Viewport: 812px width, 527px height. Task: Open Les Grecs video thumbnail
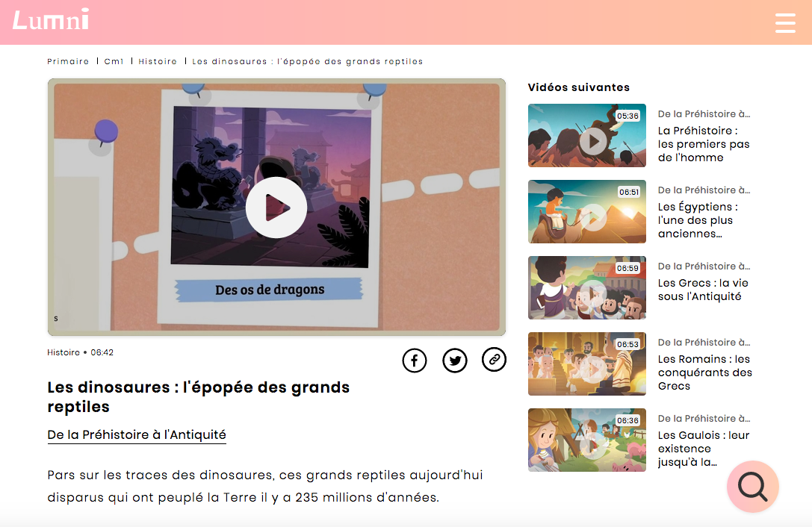pyautogui.click(x=586, y=287)
